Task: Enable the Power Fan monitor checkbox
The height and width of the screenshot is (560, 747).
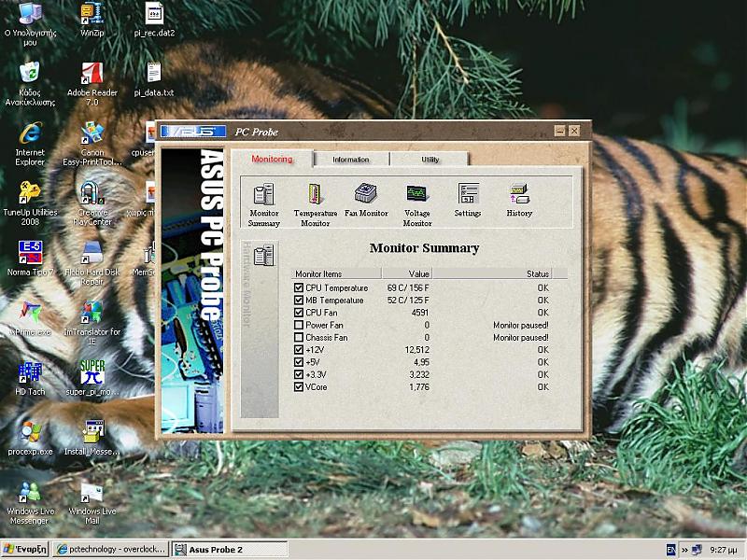Action: 299,325
